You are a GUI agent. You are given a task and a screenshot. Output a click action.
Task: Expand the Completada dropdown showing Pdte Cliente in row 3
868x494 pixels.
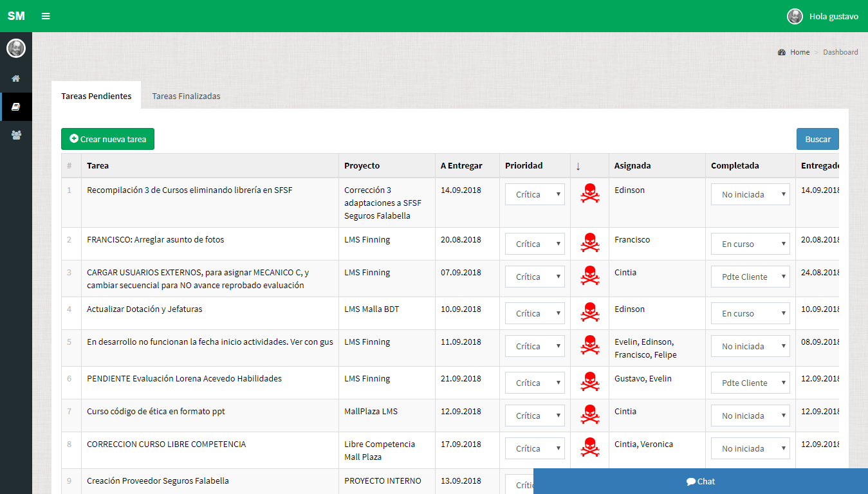750,277
